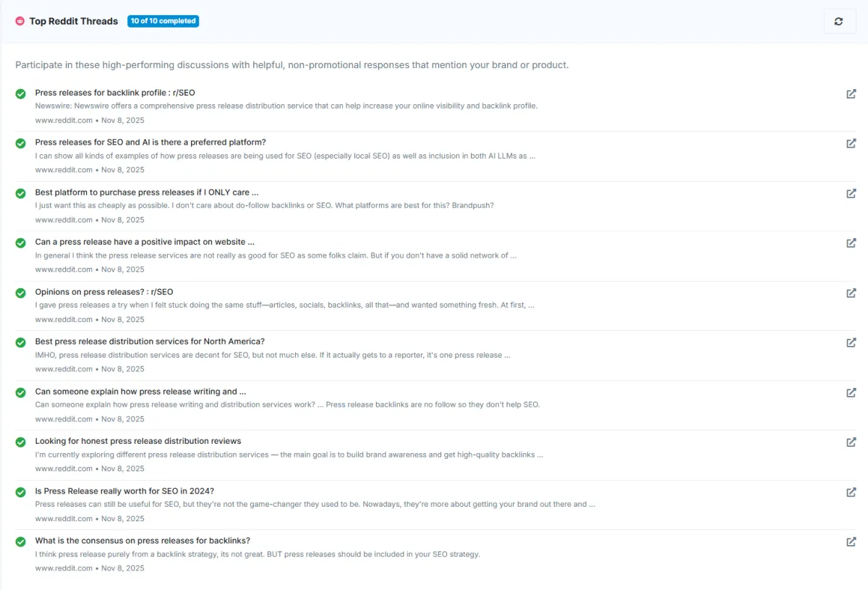Screen dimensions: 868x590
Task: Open external link for Can a press release have positive impact
Action: (x=851, y=243)
